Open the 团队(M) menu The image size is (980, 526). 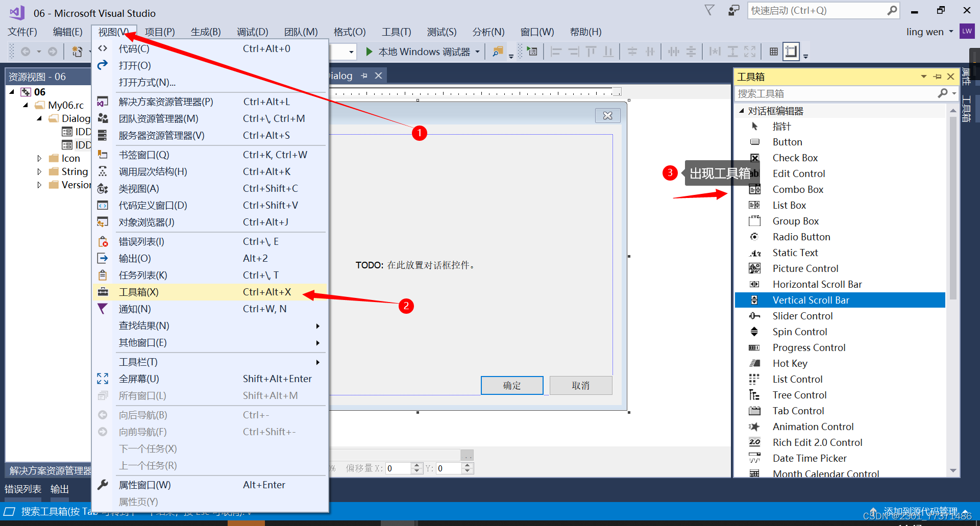coord(301,32)
